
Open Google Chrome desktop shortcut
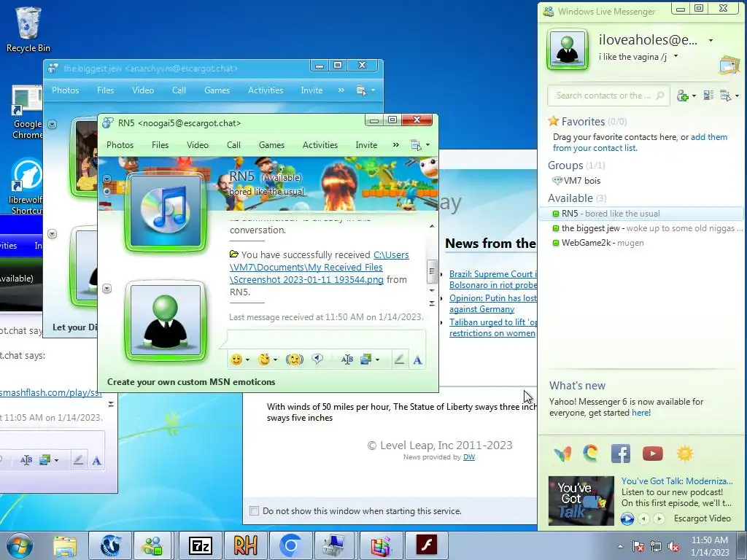(27, 113)
